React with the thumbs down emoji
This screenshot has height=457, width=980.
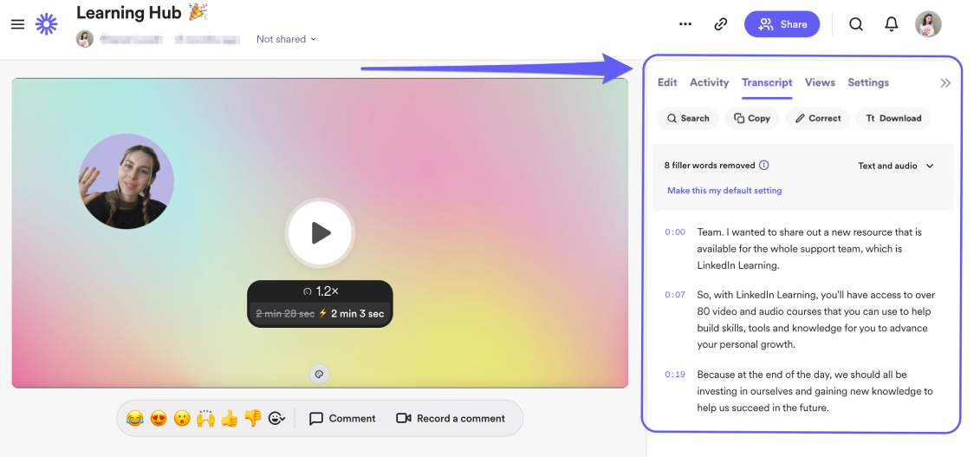tap(252, 418)
